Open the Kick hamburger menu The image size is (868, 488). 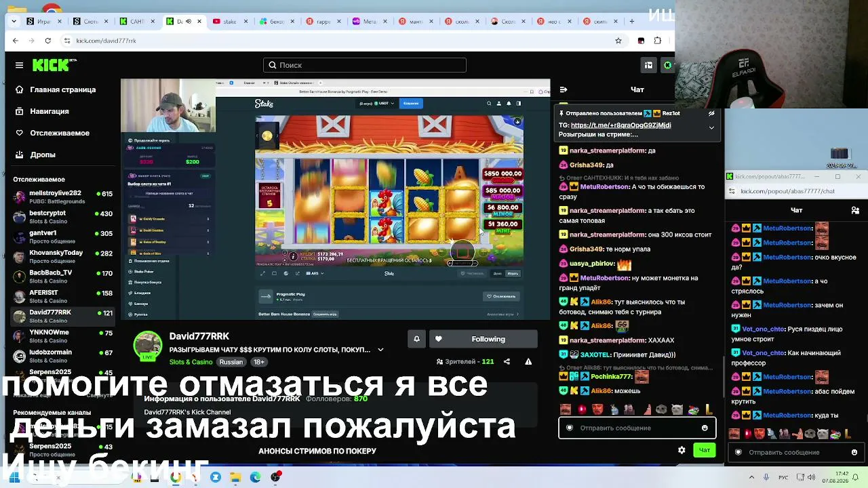click(19, 65)
